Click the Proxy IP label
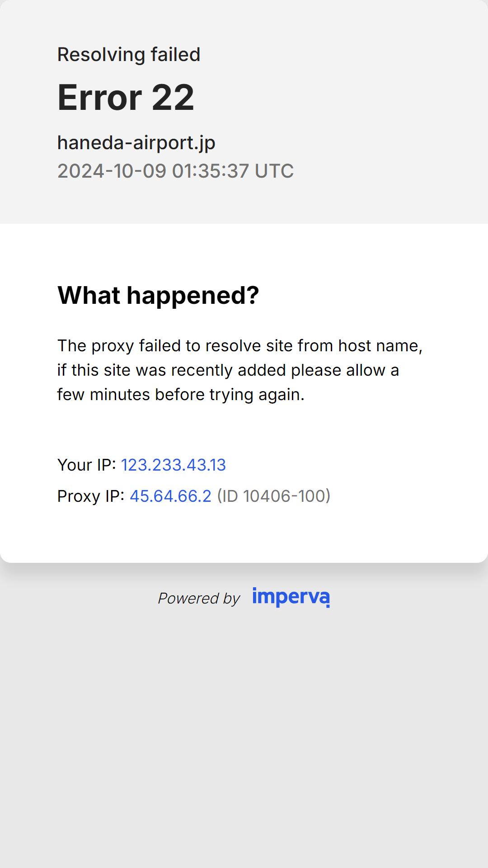488x868 pixels. (x=91, y=496)
